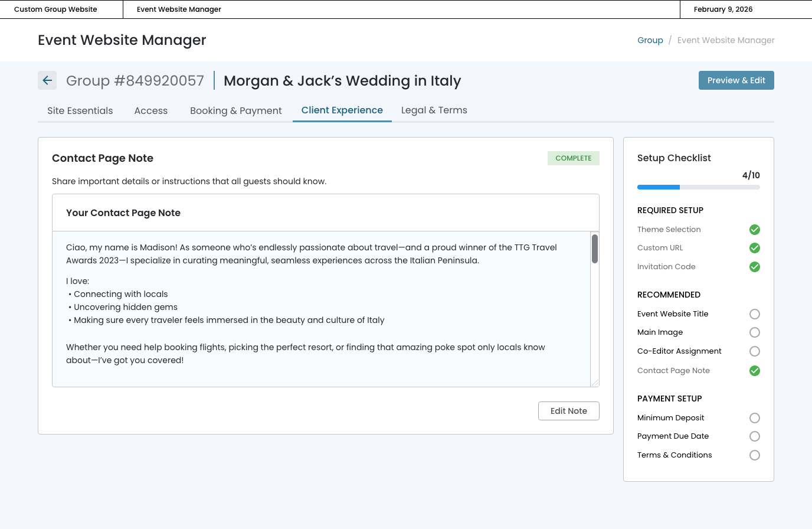Open the Legal & Terms tab

pos(434,110)
